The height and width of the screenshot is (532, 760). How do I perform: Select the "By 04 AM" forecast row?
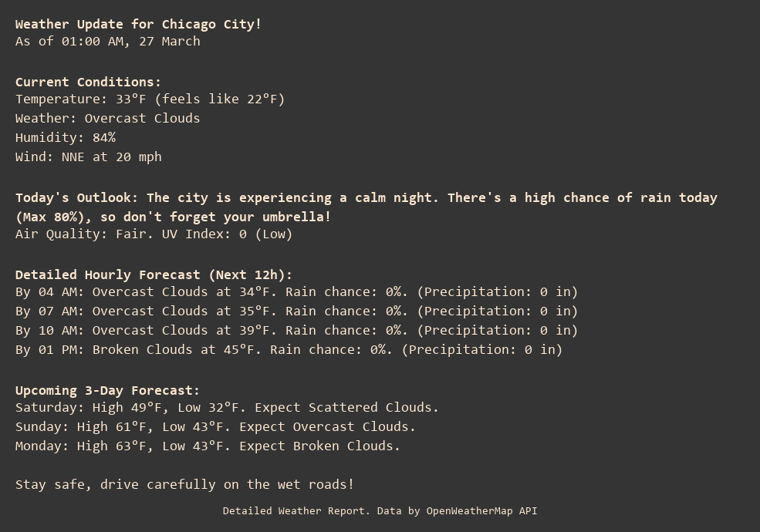coord(296,292)
